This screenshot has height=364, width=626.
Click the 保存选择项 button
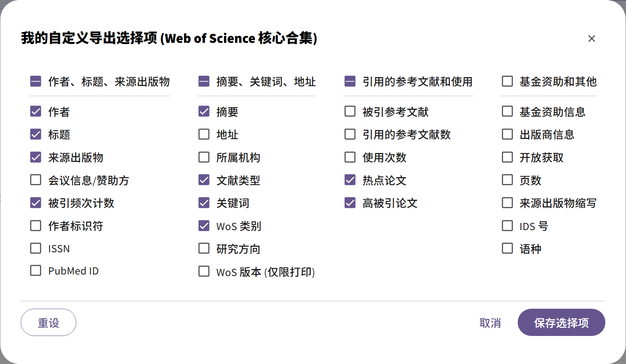(561, 322)
